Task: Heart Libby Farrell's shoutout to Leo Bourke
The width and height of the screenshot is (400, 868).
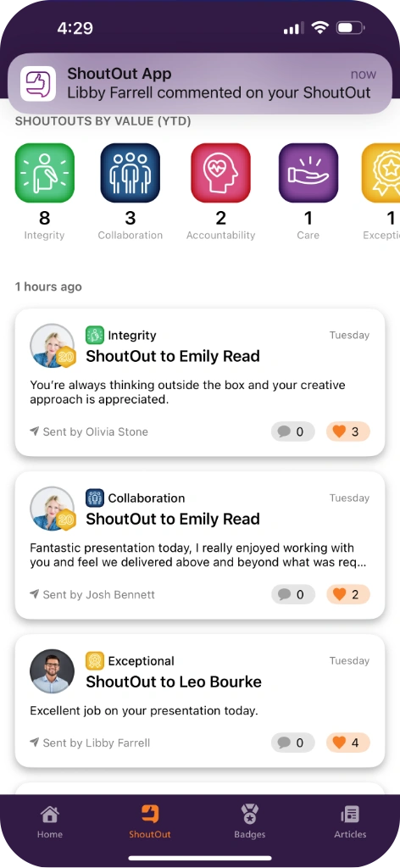Action: coord(348,743)
